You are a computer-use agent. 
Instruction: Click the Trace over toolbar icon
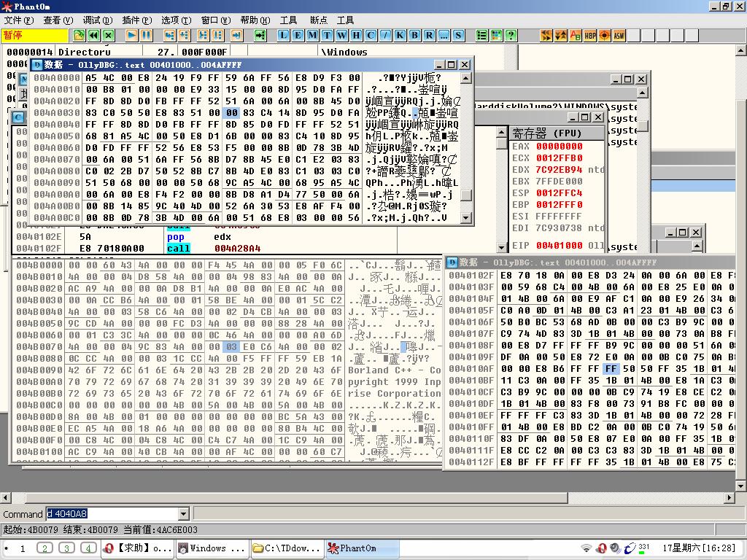218,35
